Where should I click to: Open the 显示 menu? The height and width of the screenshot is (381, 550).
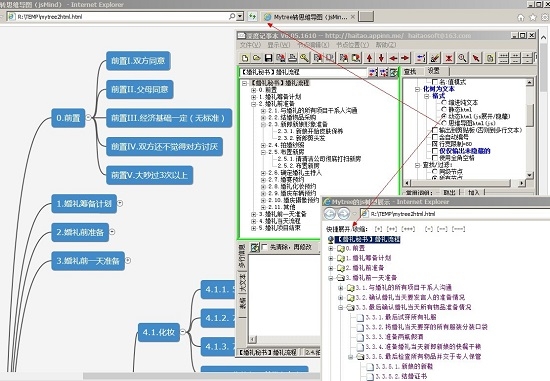(x=279, y=45)
